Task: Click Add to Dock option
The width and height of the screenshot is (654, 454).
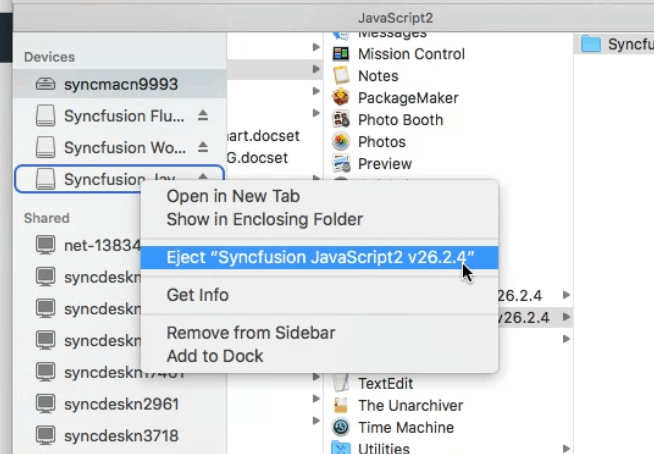Action: click(215, 355)
